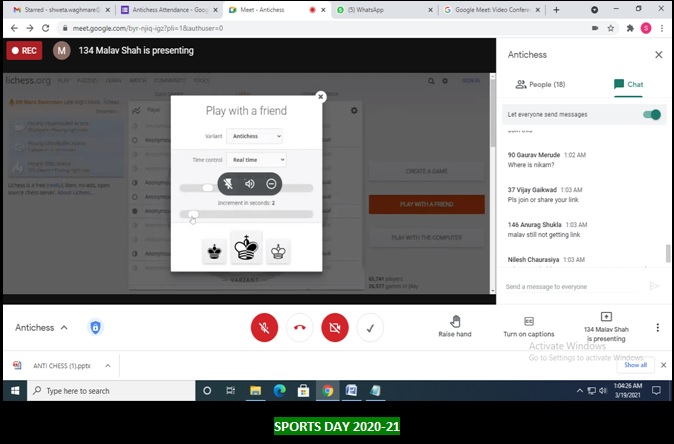The image size is (674, 444).
Task: Select the Chat tab
Action: (628, 84)
